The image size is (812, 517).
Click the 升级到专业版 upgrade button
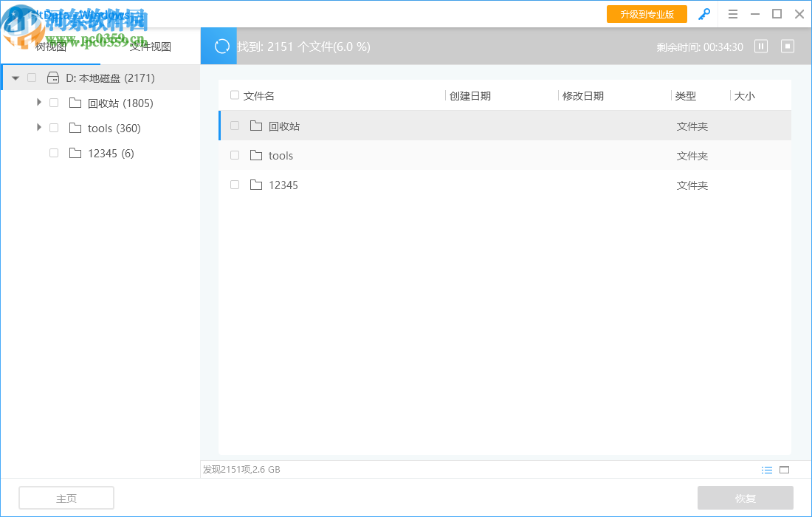[x=647, y=13]
